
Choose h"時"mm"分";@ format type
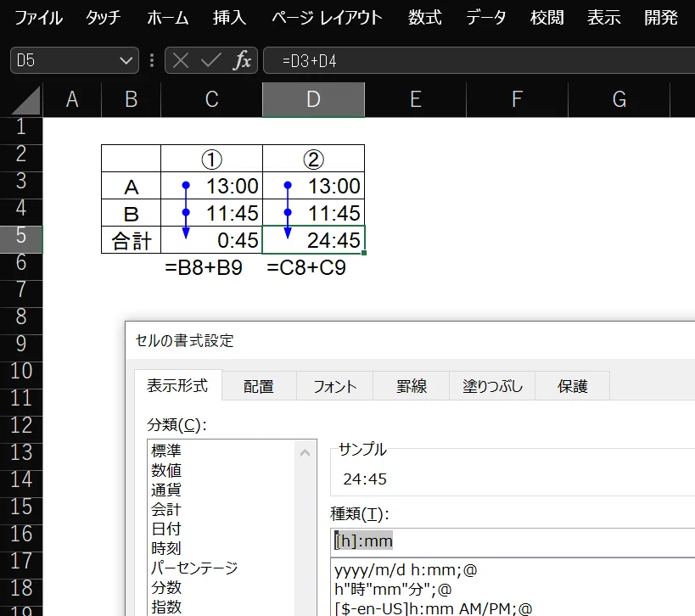pos(393,590)
